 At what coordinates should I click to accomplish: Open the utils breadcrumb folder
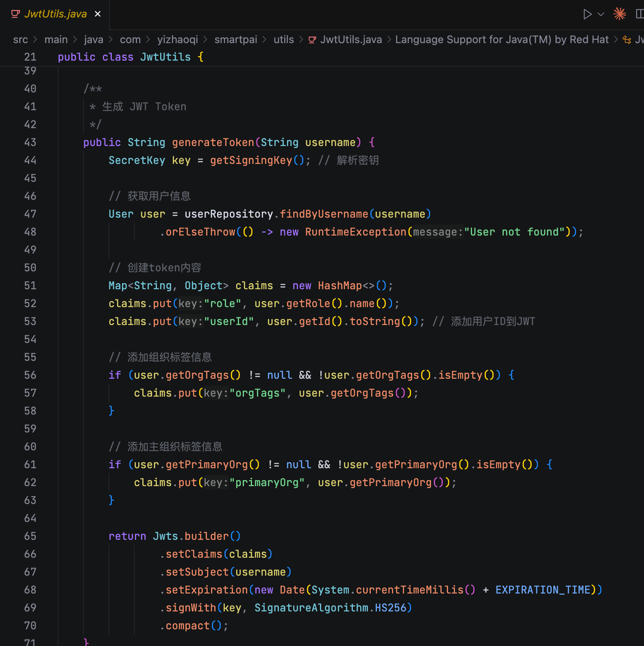[284, 39]
